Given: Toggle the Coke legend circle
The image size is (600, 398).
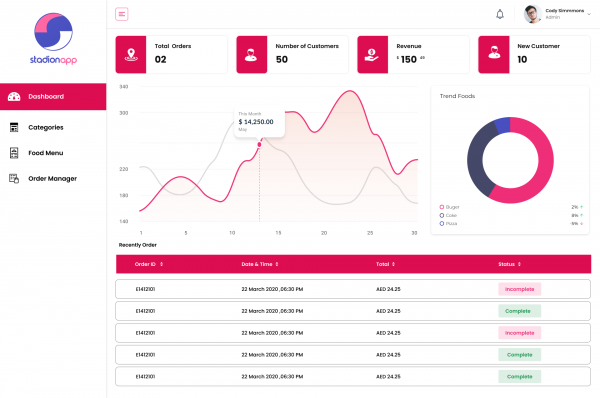Looking at the screenshot, I should [442, 215].
